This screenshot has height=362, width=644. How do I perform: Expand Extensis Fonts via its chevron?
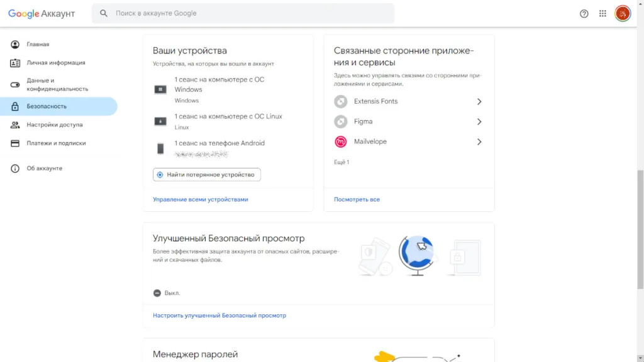479,101
